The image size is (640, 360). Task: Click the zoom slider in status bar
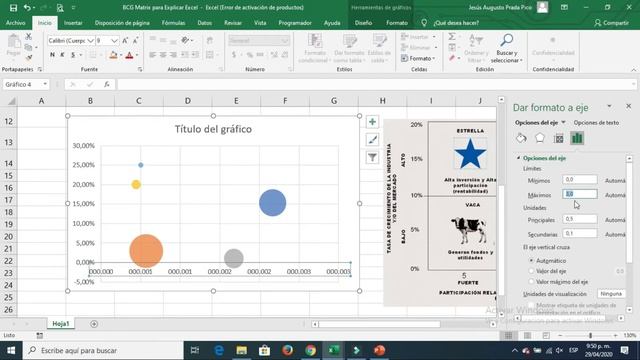(x=590, y=336)
